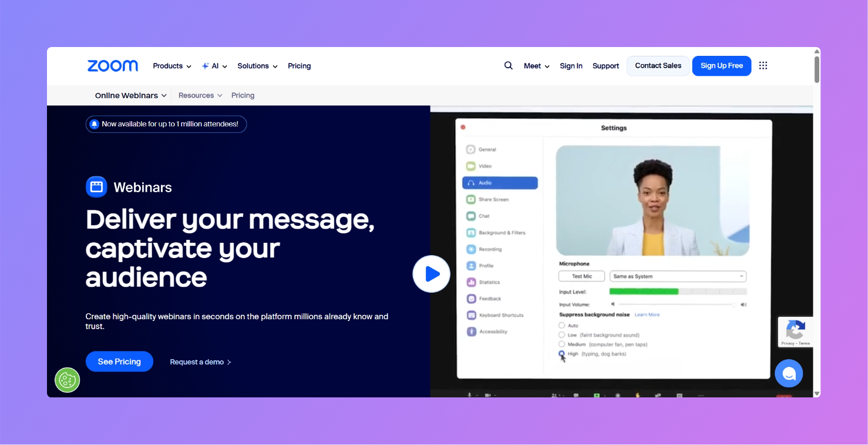The width and height of the screenshot is (868, 445).
Task: Select Keyboard Shortcuts icon in Settings sidebar
Action: click(470, 315)
